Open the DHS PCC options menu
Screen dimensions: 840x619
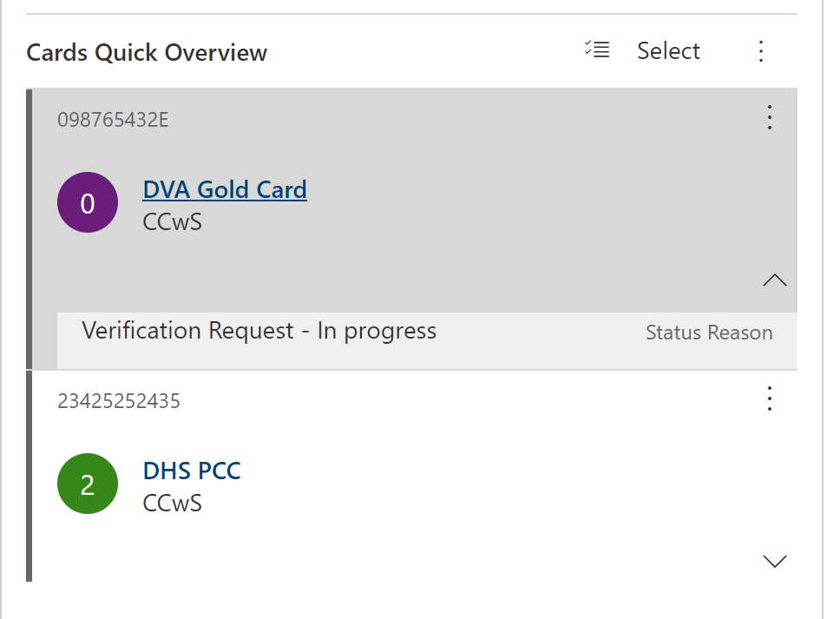tap(769, 398)
